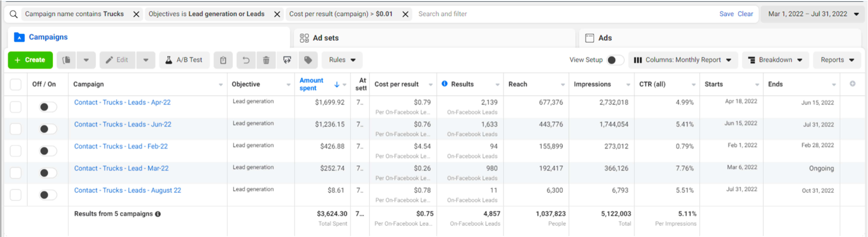This screenshot has height=237, width=868.
Task: Click the duplicate campaign icon
Action: point(66,60)
